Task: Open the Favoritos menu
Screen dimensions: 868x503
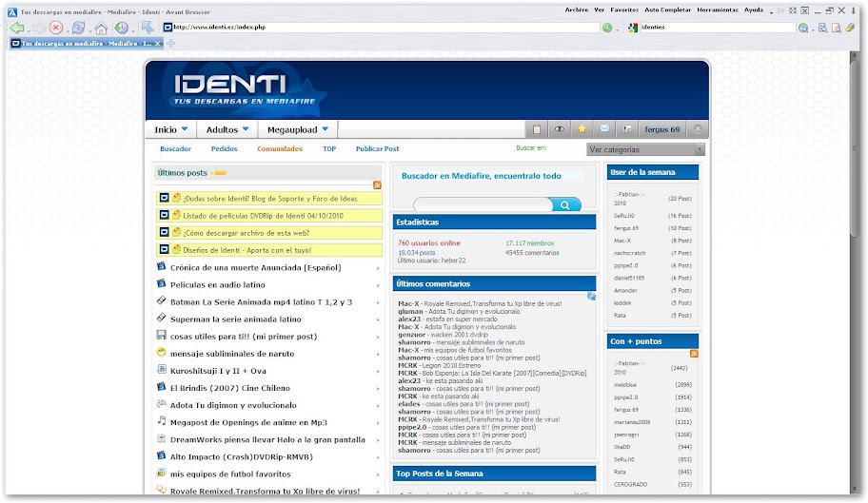Action: (624, 10)
